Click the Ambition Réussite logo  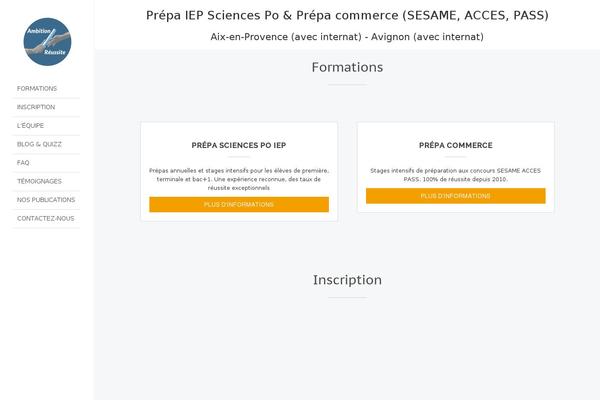coord(47,42)
